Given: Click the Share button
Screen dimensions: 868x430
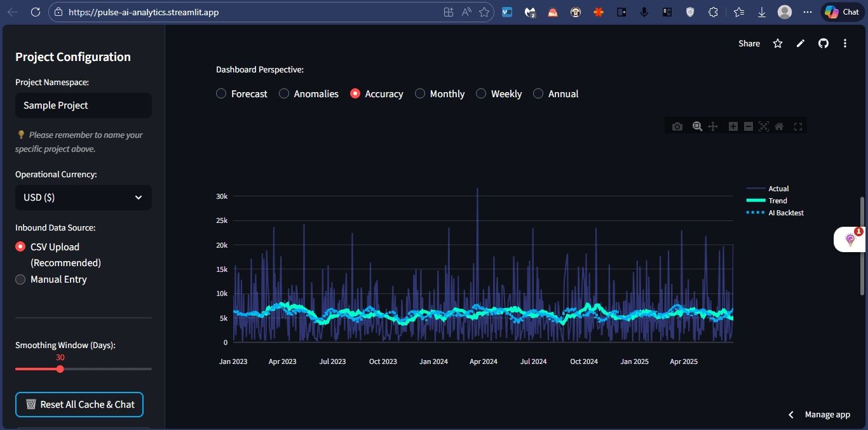Looking at the screenshot, I should coord(749,43).
